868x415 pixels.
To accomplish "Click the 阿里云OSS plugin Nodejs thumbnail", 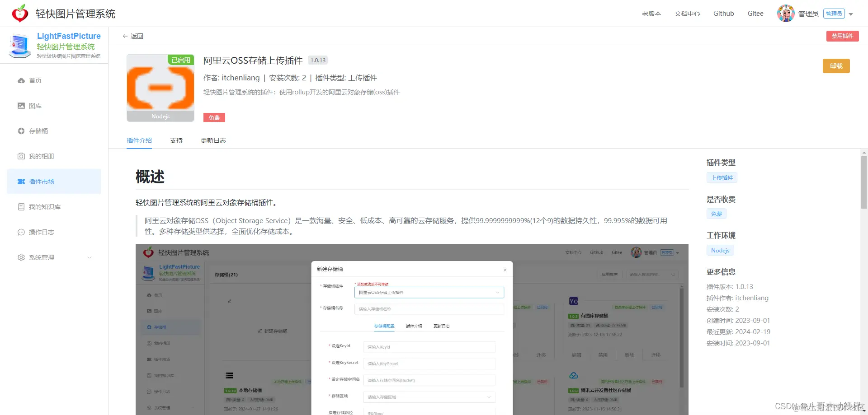I will pos(160,88).
